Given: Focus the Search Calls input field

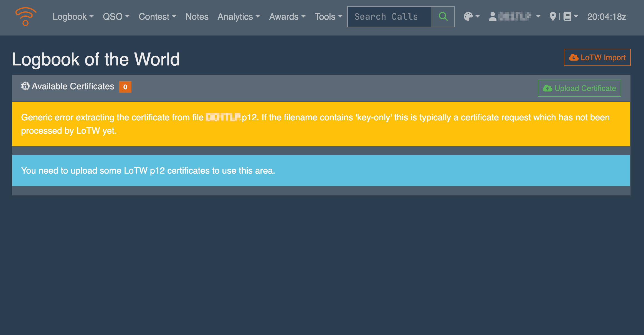Looking at the screenshot, I should click(390, 17).
